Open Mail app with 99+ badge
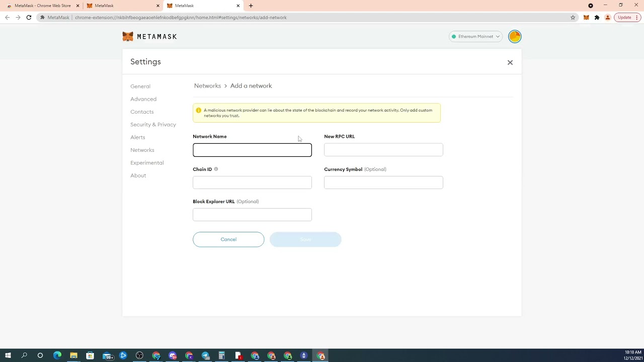This screenshot has height=362, width=644. pos(108,356)
